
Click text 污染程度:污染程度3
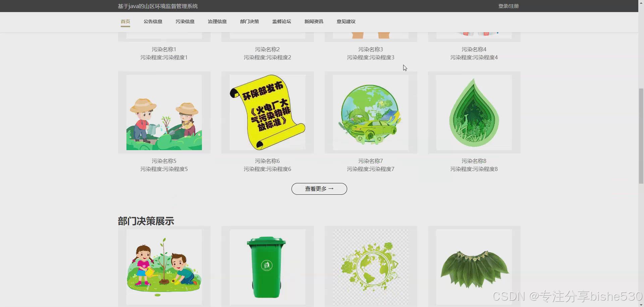coord(371,57)
